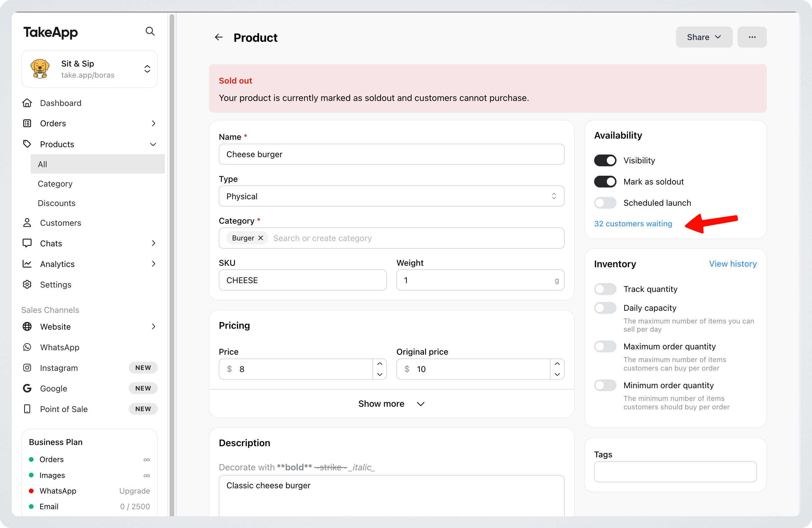Click the View history link

[x=733, y=264]
